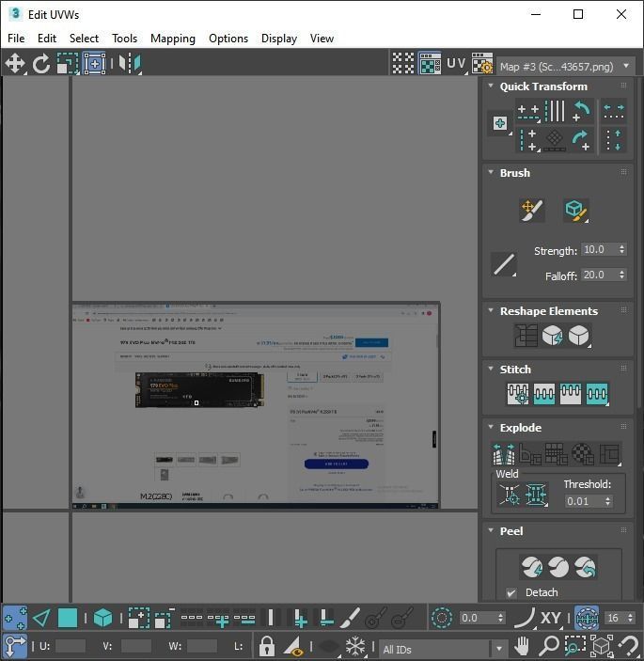Open the checker pattern display options icon
644x661 pixels.
click(403, 64)
